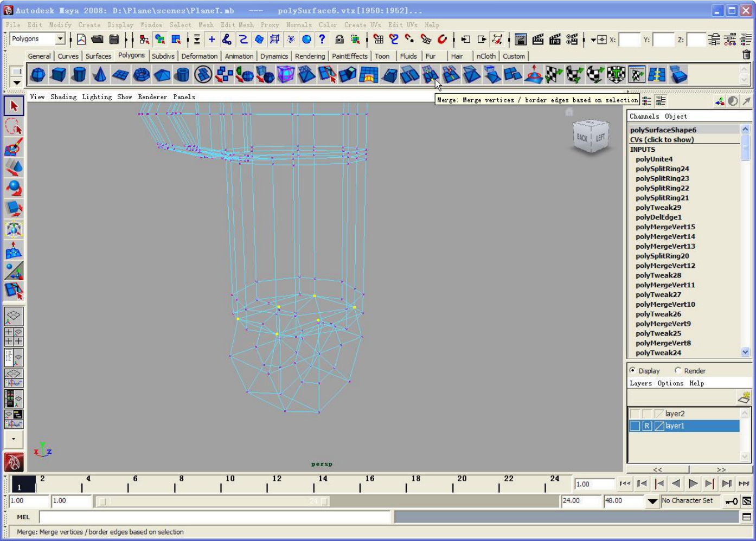This screenshot has width=756, height=541.
Task: Open the Script Editor icon
Action: point(747,517)
